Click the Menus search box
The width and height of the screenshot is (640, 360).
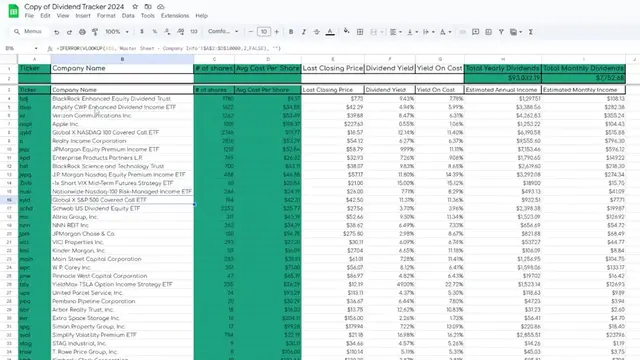click(x=29, y=31)
